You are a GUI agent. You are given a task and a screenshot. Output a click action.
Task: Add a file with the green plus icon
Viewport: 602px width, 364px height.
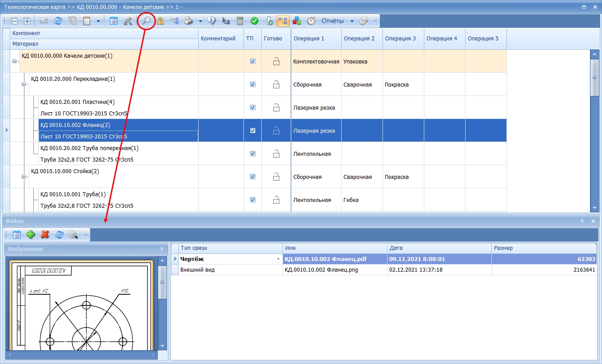coord(31,235)
